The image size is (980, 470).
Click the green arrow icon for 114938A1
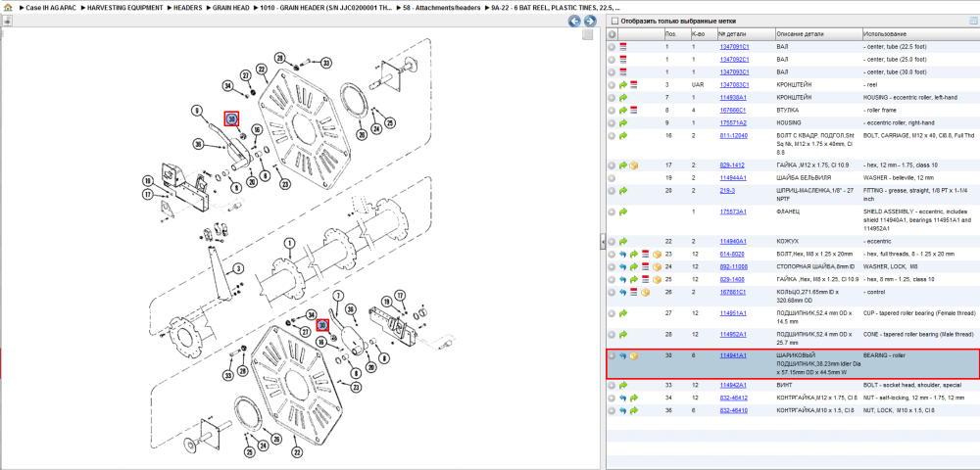coord(623,98)
